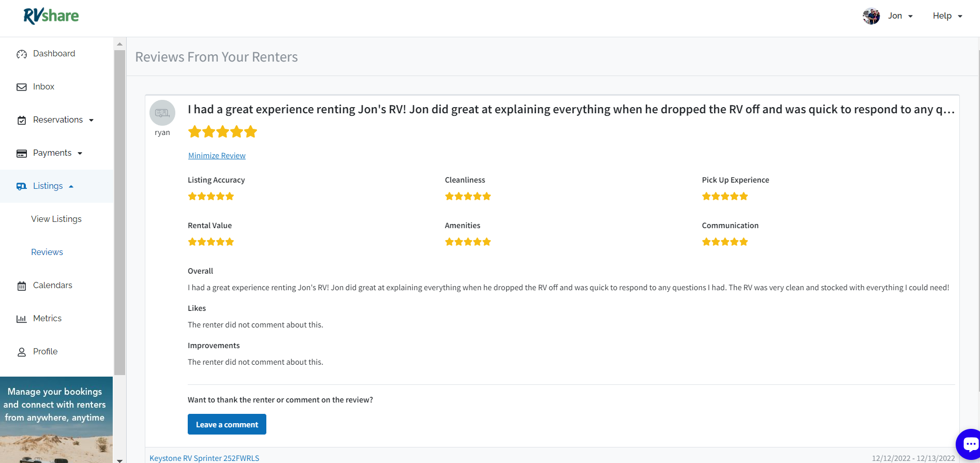Screen dimensions: 980x463
Task: Open Payments via the credit card icon
Action: click(21, 153)
